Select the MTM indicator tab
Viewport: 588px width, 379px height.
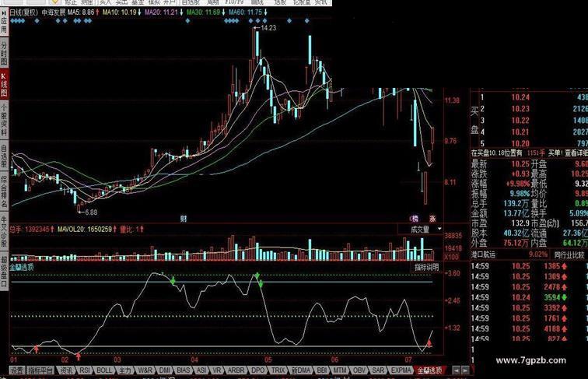tap(340, 370)
